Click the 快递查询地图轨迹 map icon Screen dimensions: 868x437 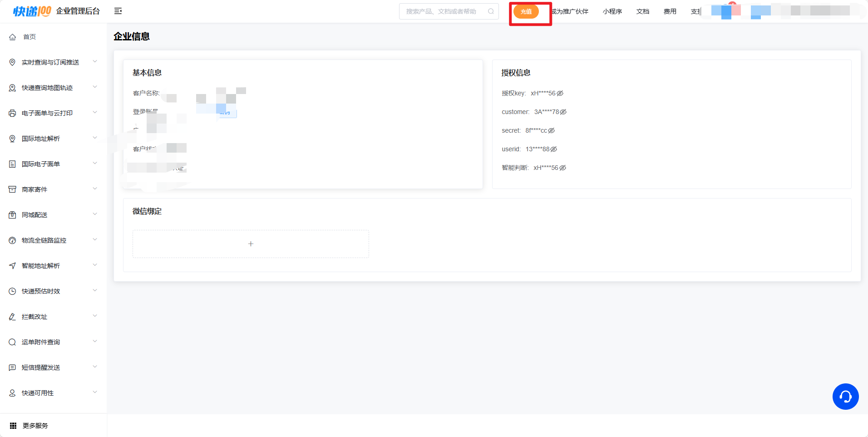pyautogui.click(x=12, y=88)
